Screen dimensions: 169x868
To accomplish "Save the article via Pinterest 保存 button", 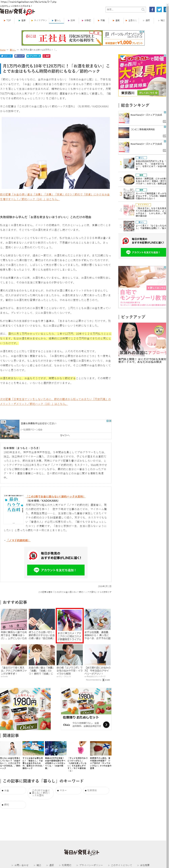I will [x=46, y=56].
